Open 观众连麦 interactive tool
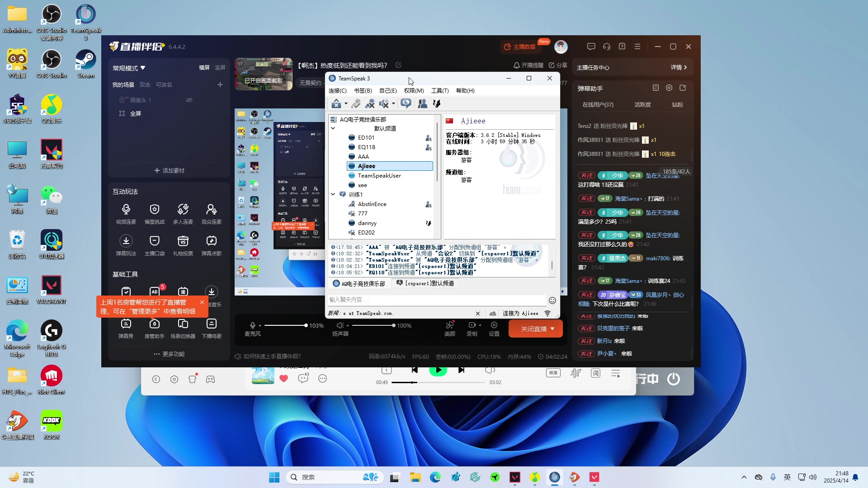The width and height of the screenshot is (868, 488). click(x=212, y=214)
